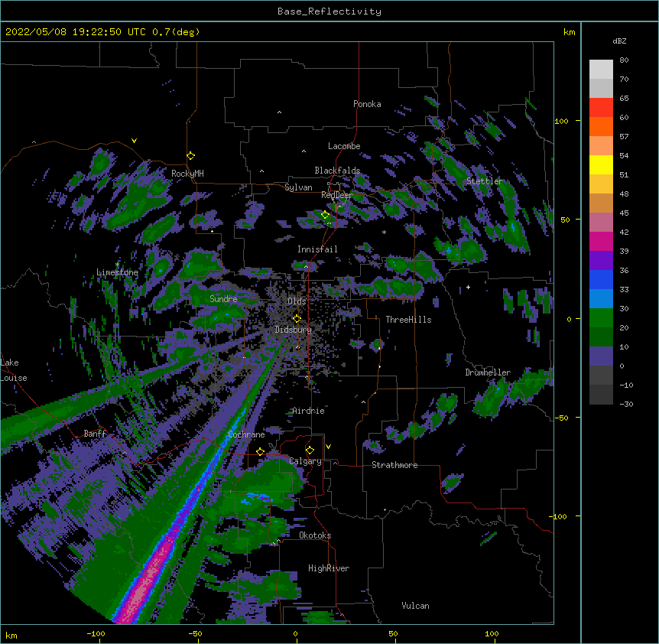Select the dusty pink swatch between 45 and 42

point(601,223)
